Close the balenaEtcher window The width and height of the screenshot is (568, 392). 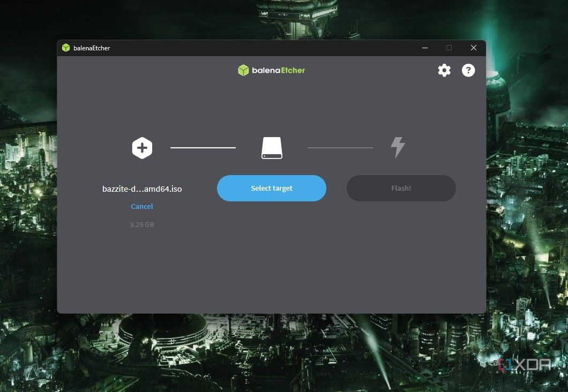point(474,48)
